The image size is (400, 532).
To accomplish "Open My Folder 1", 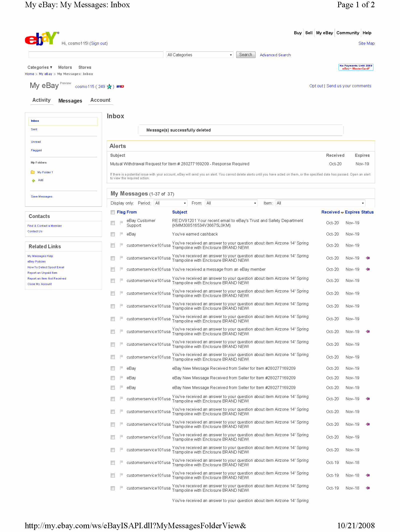I will 45,172.
